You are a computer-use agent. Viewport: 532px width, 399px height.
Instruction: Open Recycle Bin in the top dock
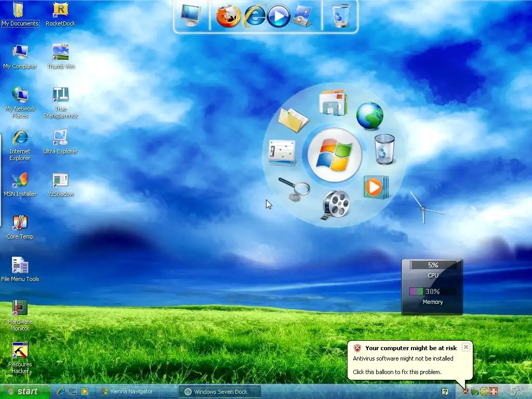point(341,16)
